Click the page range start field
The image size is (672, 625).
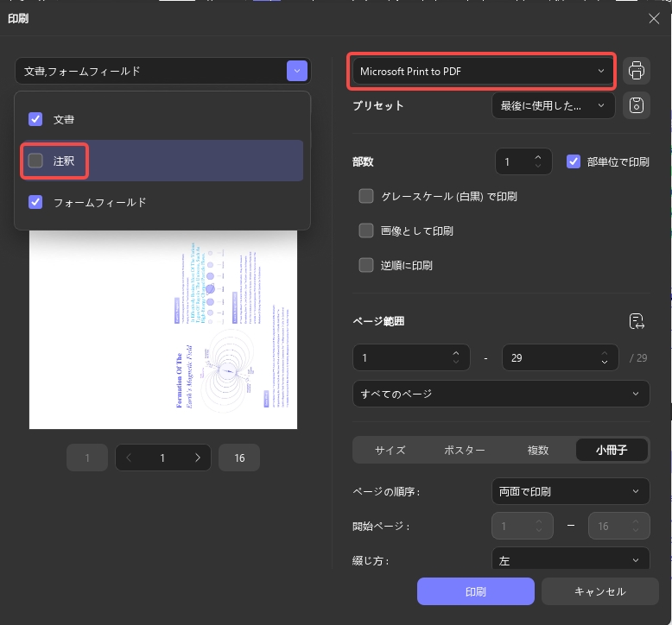click(411, 357)
